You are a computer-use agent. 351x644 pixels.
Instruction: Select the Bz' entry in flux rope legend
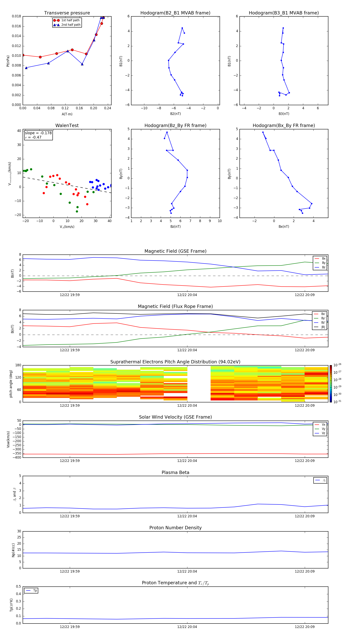coord(320,323)
